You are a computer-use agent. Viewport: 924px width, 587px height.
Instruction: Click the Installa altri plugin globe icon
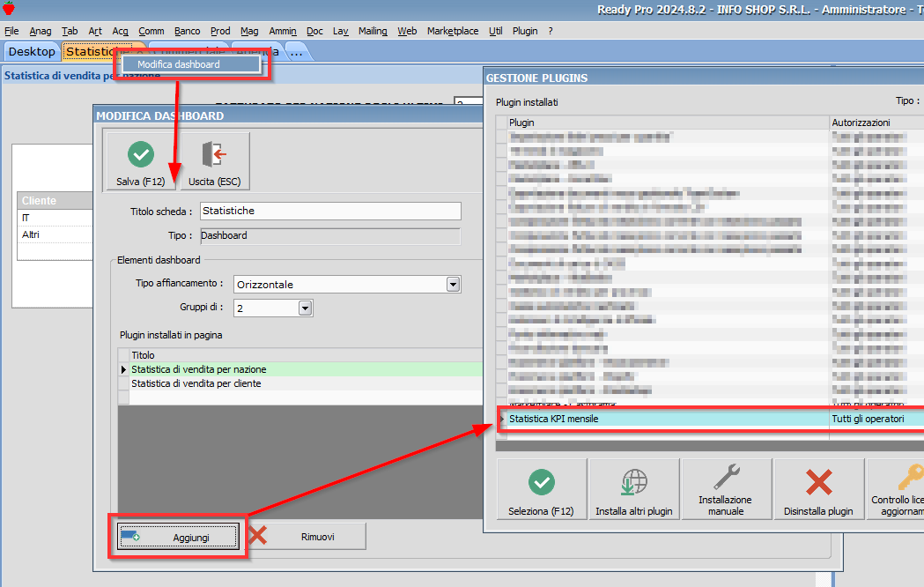(634, 483)
